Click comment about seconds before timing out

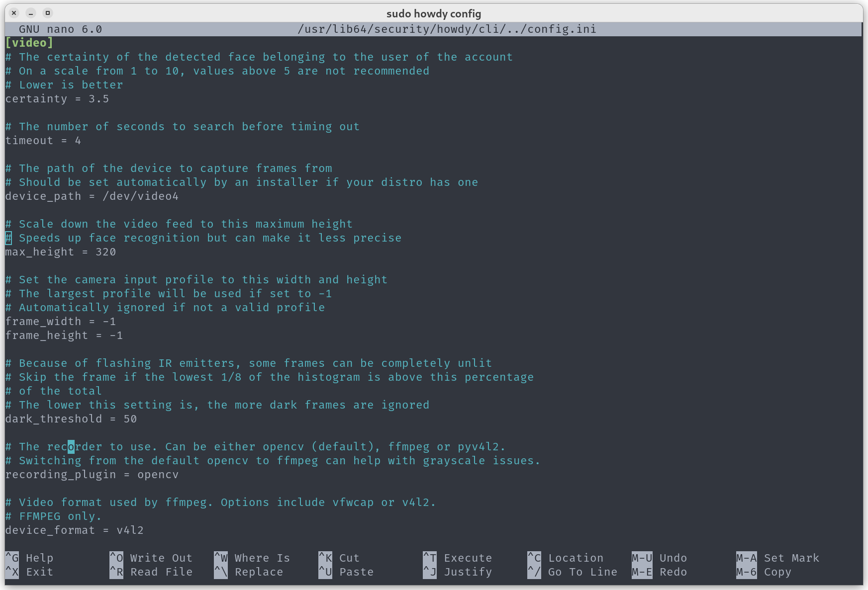tap(182, 127)
